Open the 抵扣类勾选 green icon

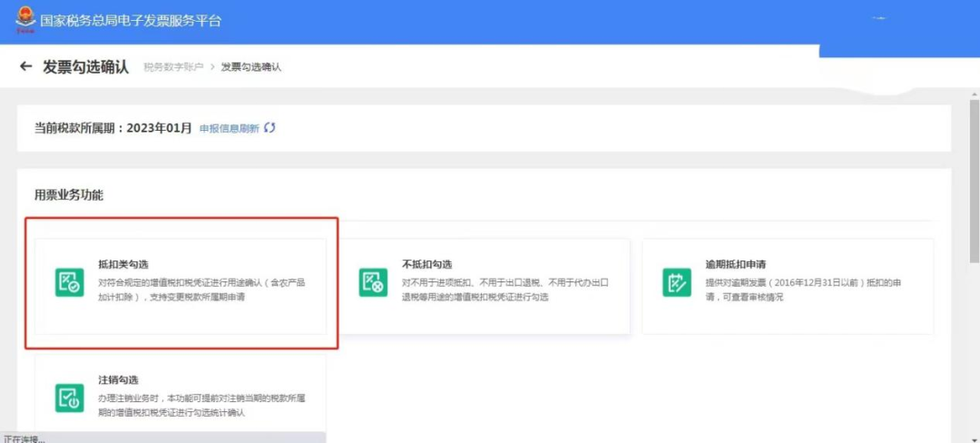(69, 282)
